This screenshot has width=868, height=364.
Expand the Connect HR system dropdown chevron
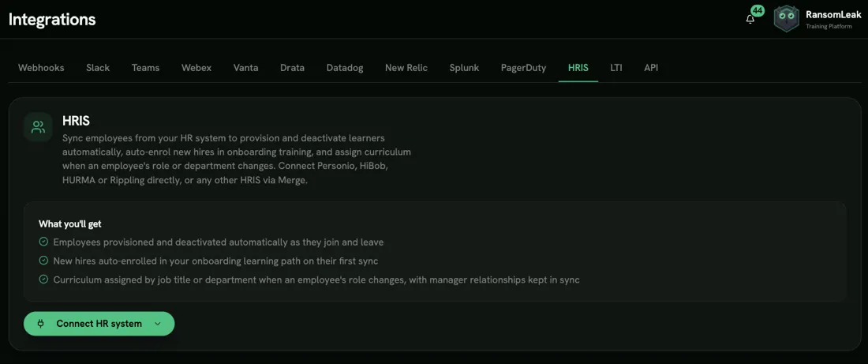(158, 324)
